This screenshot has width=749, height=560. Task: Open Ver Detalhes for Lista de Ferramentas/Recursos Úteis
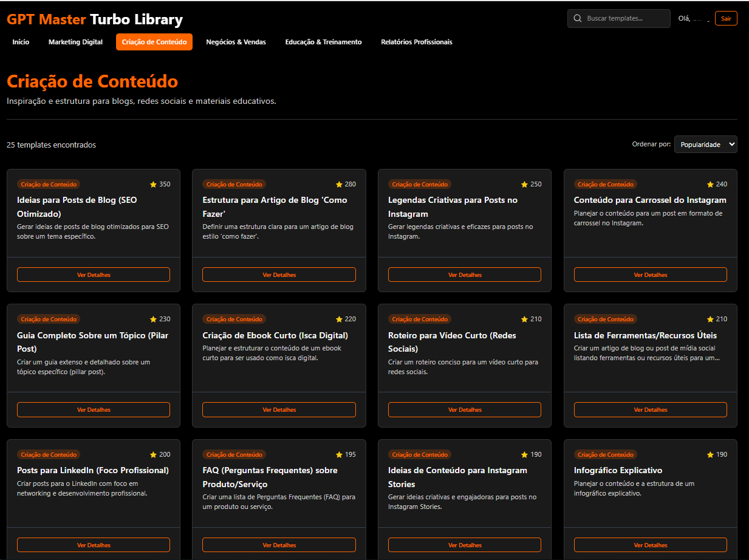point(650,410)
